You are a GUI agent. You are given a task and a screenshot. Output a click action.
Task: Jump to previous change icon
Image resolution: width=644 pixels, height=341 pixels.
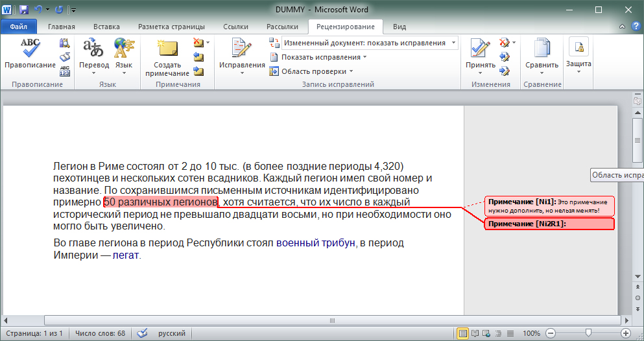click(505, 56)
